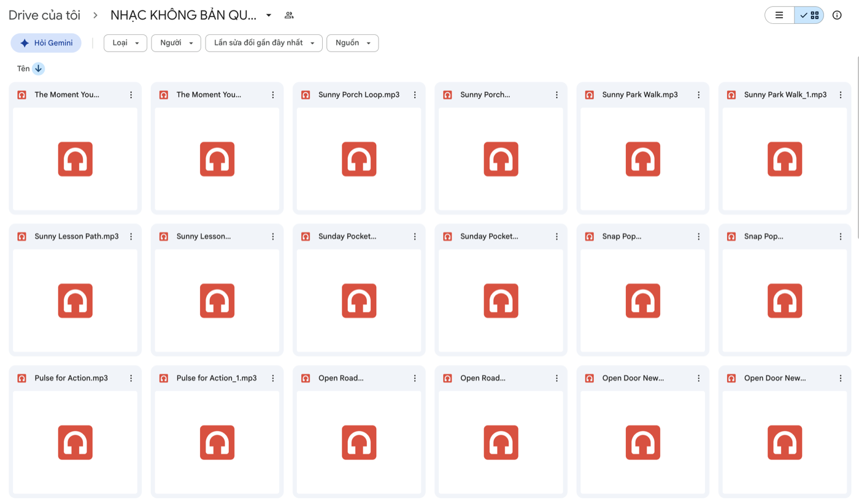Click the small audio icon beside Pulse for Action_1.mp3

point(164,378)
